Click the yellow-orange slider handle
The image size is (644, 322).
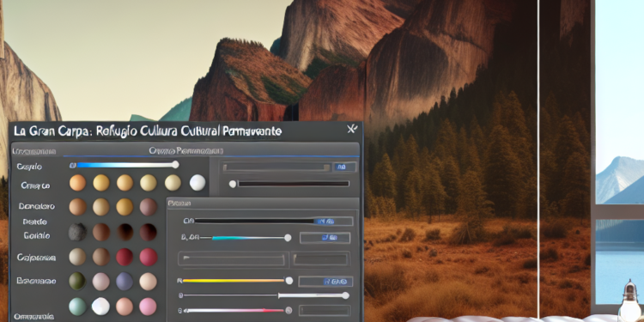[289, 281]
